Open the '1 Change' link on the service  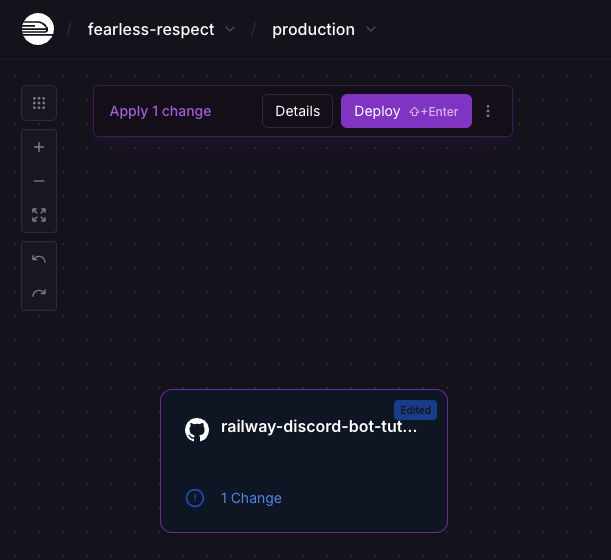coord(251,498)
